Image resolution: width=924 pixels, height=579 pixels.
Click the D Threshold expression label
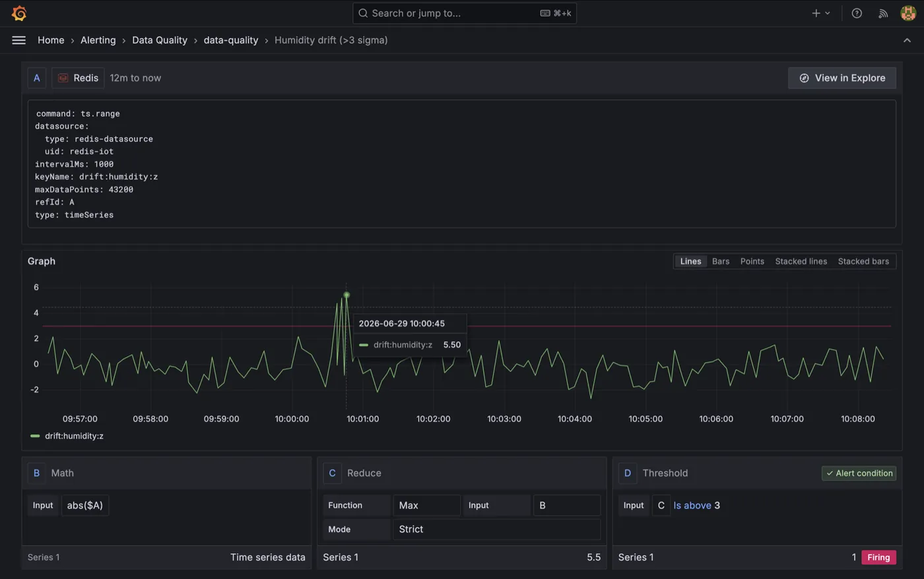(628, 473)
